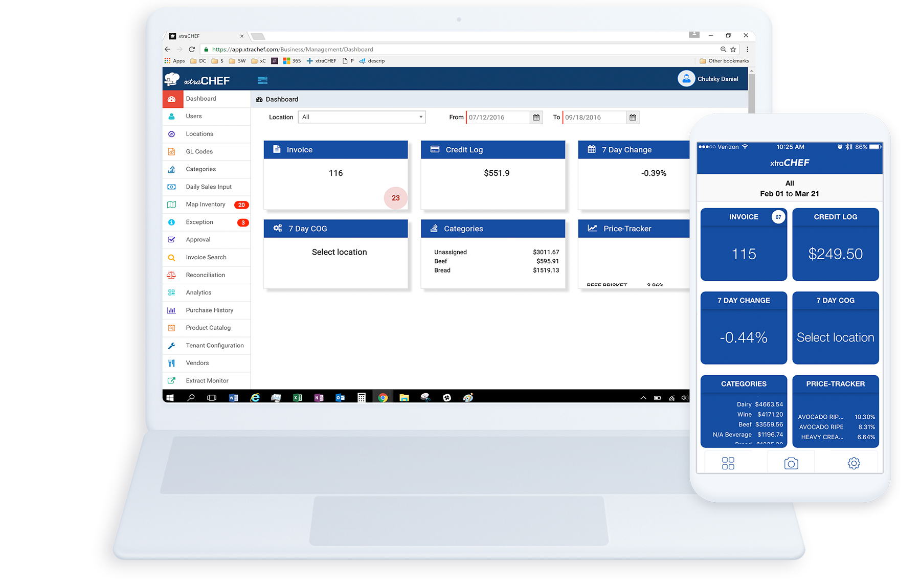Image resolution: width=920 pixels, height=588 pixels.
Task: Click the Extract Monitor icon
Action: coord(172,381)
